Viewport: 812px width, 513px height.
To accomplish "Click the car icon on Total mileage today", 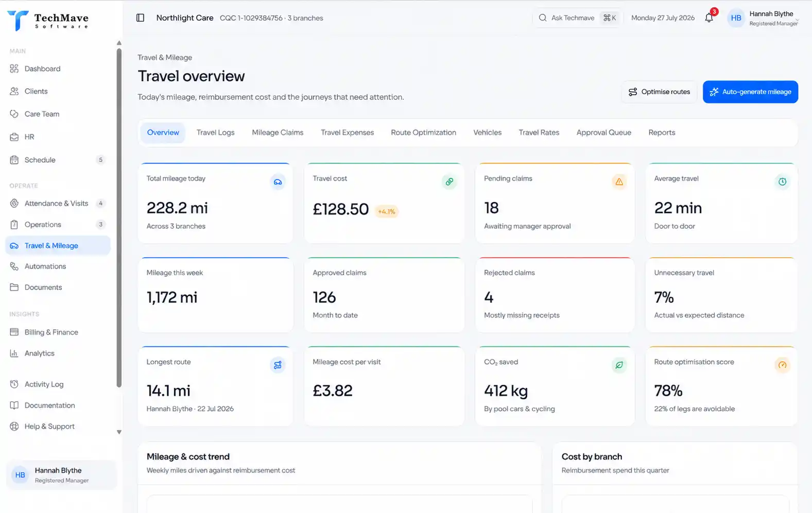I will tap(278, 182).
